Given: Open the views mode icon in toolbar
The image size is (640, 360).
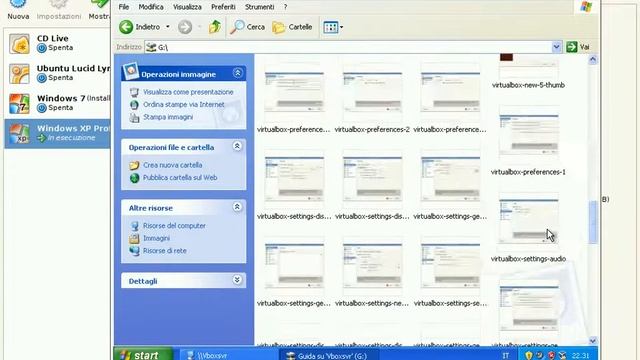Looking at the screenshot, I should tap(330, 27).
